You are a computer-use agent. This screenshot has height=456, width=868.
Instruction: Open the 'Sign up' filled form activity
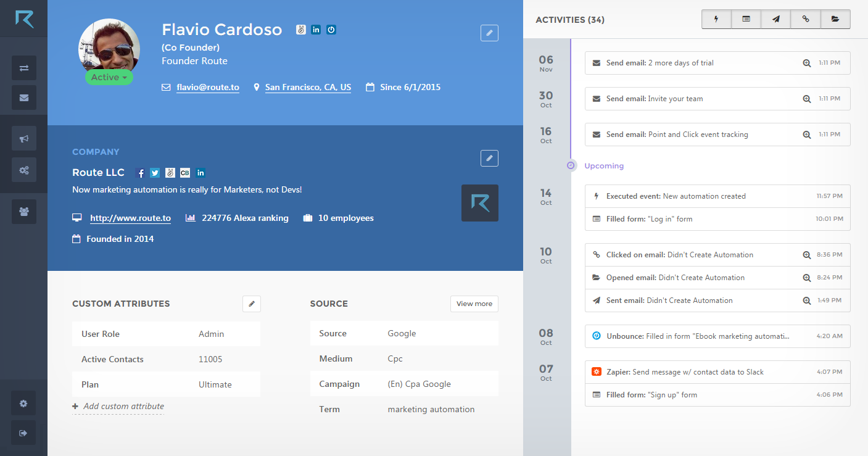pyautogui.click(x=717, y=395)
